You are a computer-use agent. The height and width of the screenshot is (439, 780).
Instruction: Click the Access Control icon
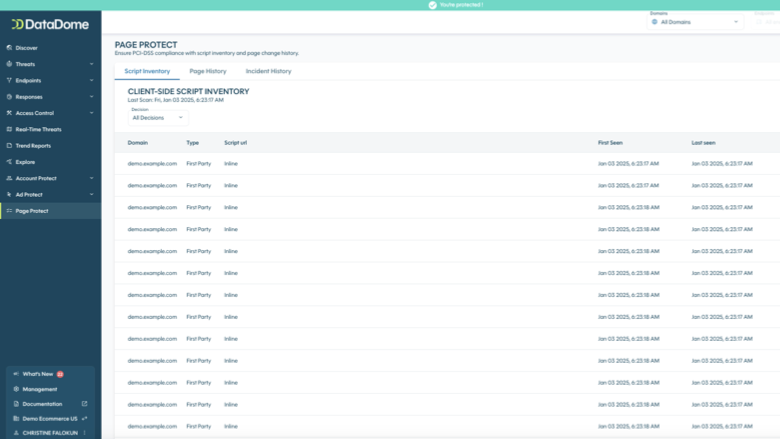pos(9,113)
